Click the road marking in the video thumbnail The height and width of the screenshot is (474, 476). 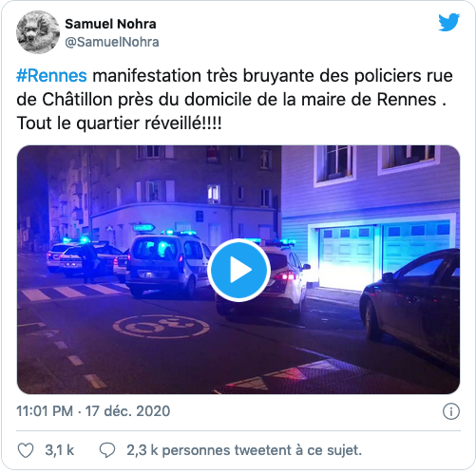pyautogui.click(x=162, y=327)
